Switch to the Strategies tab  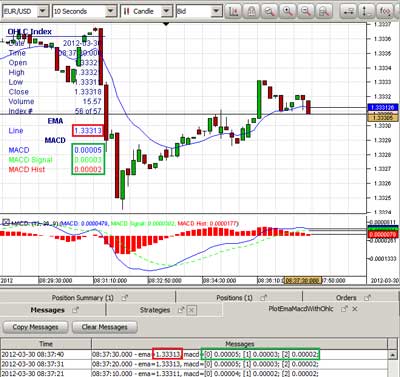(x=155, y=310)
